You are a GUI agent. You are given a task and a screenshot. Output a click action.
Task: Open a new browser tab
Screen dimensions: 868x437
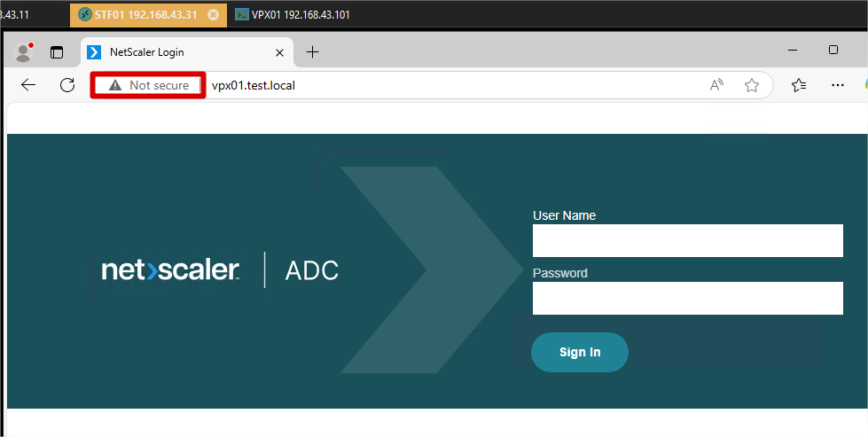click(x=313, y=52)
